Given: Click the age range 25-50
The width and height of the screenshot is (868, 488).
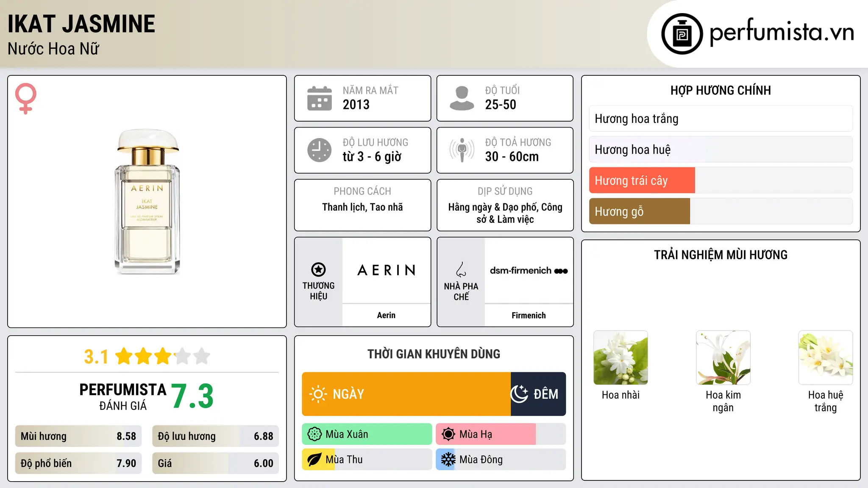Looking at the screenshot, I should point(501,105).
